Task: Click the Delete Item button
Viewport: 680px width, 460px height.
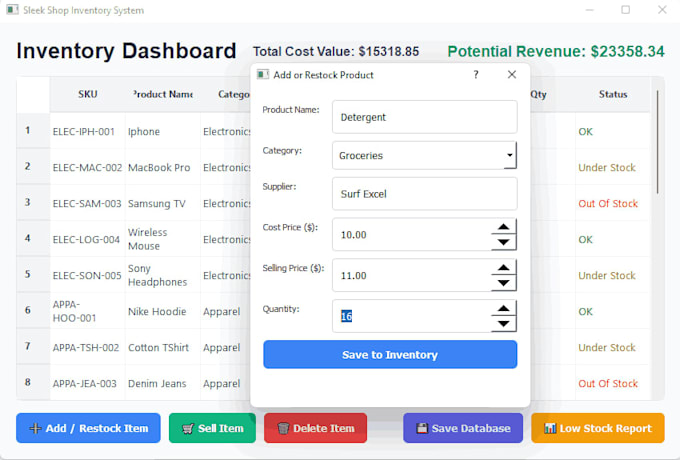Action: [315, 428]
